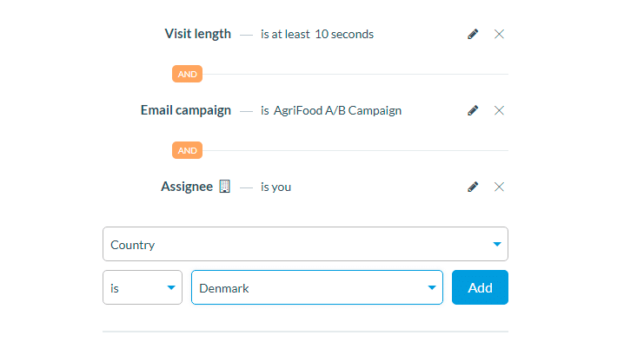Edit the Visit length filter with pencil icon
Image resolution: width=644 pixels, height=342 pixels.
coord(473,34)
